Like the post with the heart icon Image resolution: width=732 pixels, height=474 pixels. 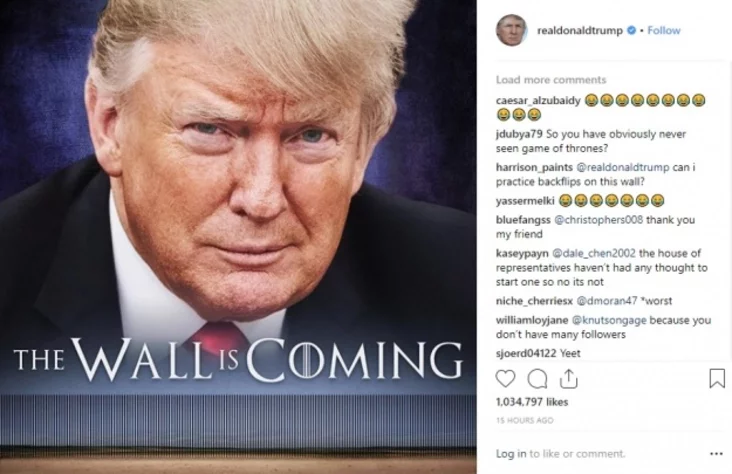tap(505, 379)
